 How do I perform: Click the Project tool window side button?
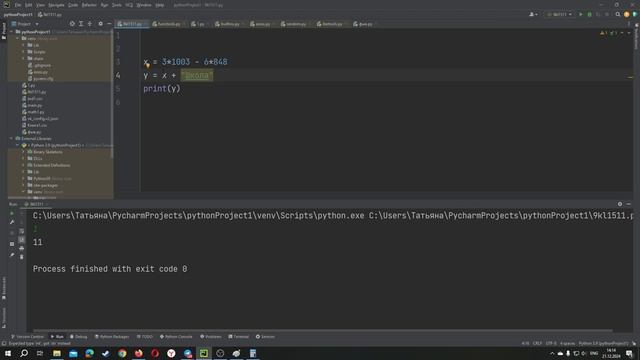click(x=4, y=31)
